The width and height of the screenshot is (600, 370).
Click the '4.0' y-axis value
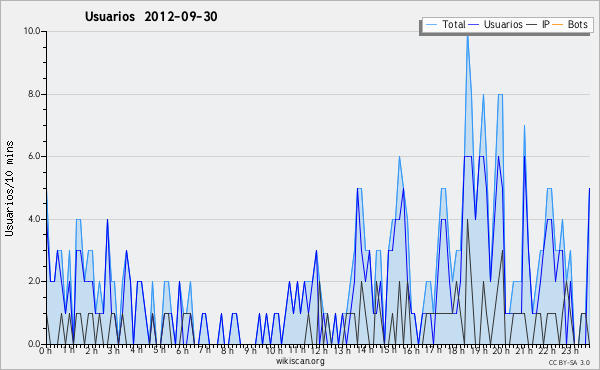click(x=34, y=219)
